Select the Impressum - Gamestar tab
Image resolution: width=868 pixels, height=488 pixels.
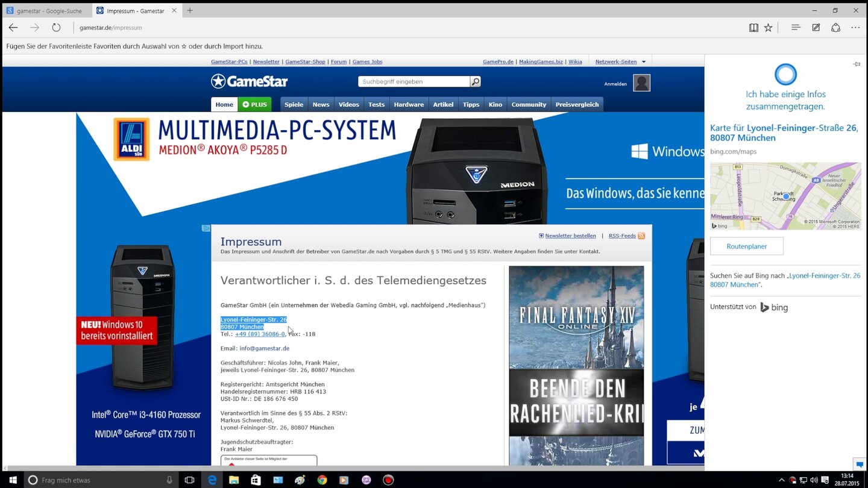pos(135,11)
